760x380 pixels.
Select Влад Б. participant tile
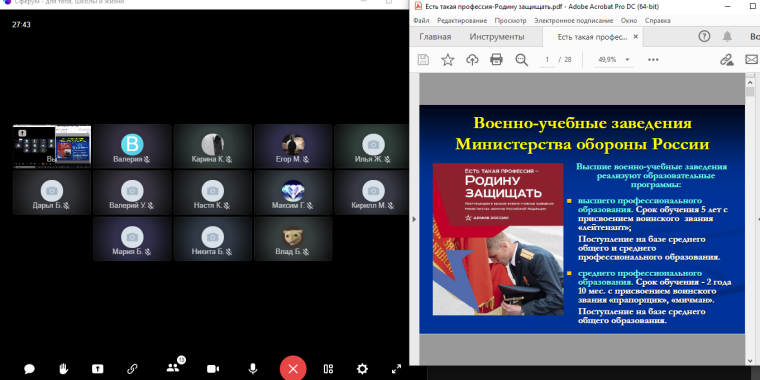293,238
